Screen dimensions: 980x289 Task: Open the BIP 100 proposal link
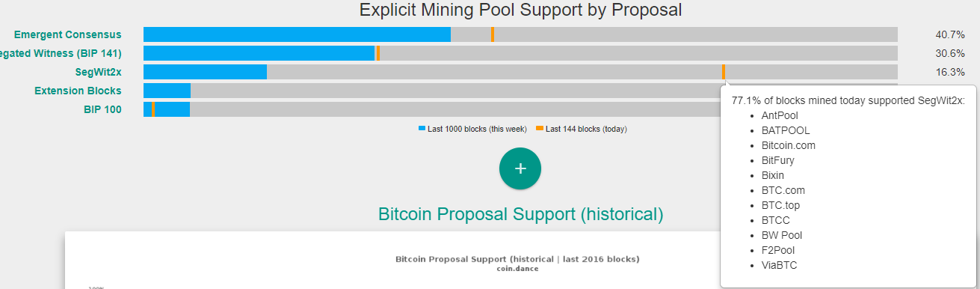(x=102, y=109)
